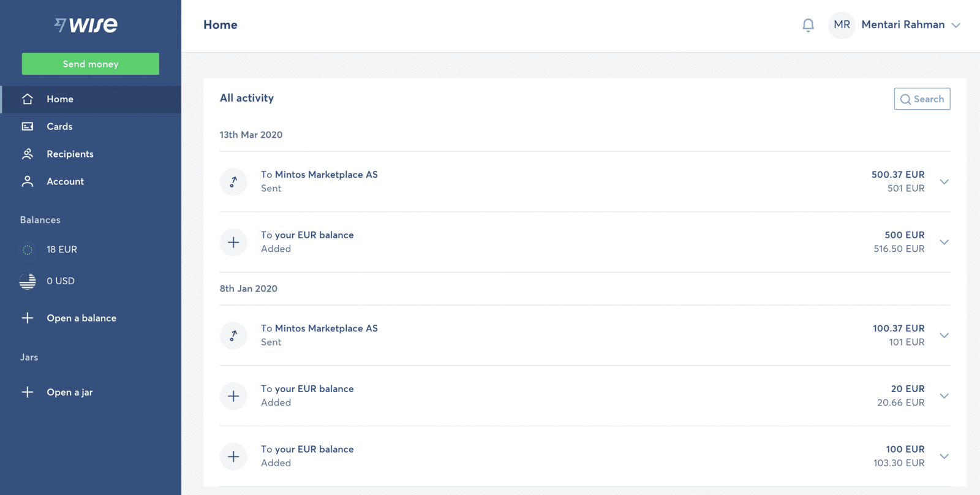
Task: Click the plus icon beside Open a balance
Action: point(28,318)
